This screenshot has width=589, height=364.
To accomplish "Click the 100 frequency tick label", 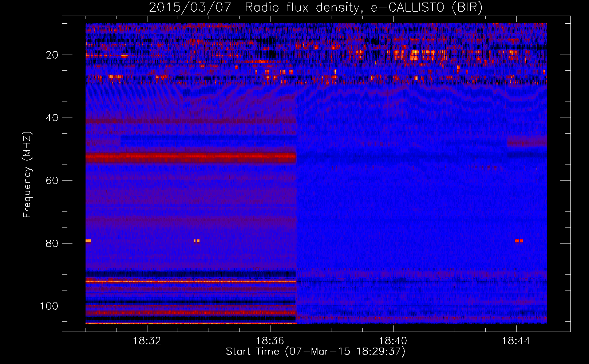I will coord(49,306).
